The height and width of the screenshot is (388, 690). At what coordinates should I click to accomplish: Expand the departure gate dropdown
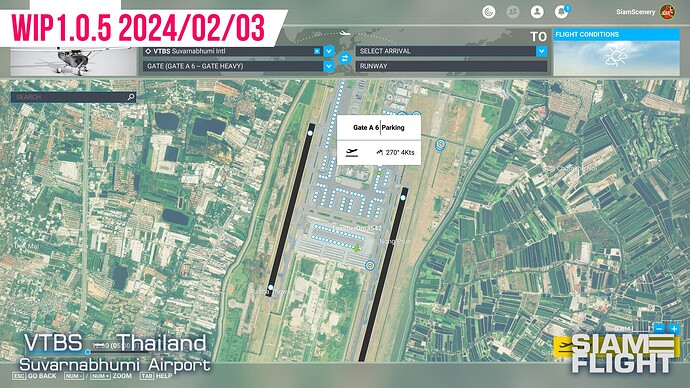point(329,66)
